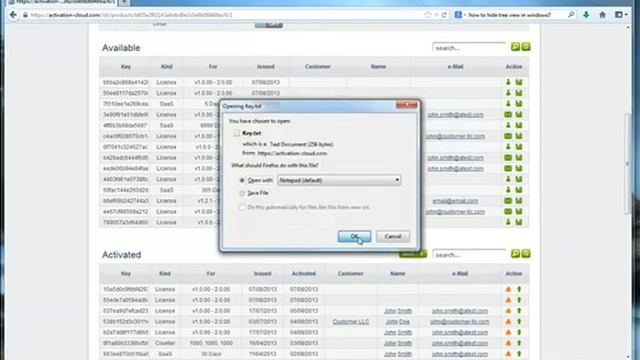This screenshot has width=640, height=360.
Task: Click the customer icon in row 4403fd61e0738fb
Action: (x=508, y=179)
